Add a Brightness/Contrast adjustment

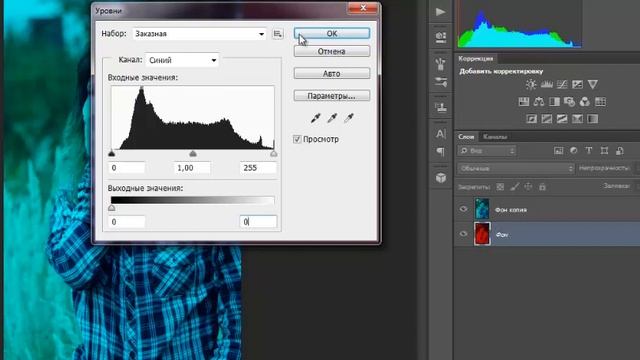pos(531,84)
